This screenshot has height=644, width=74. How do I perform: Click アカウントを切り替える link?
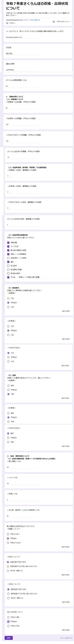coord(31,20)
